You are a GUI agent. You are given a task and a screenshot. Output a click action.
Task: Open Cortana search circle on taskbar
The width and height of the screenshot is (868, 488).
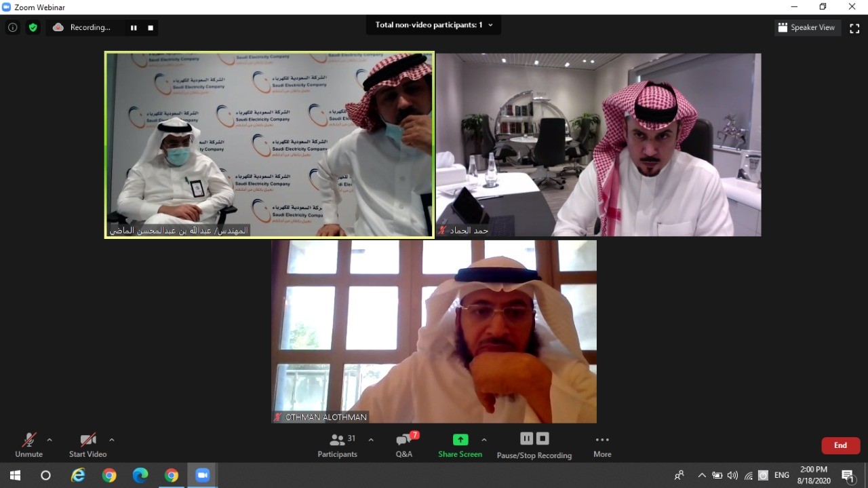(x=45, y=475)
